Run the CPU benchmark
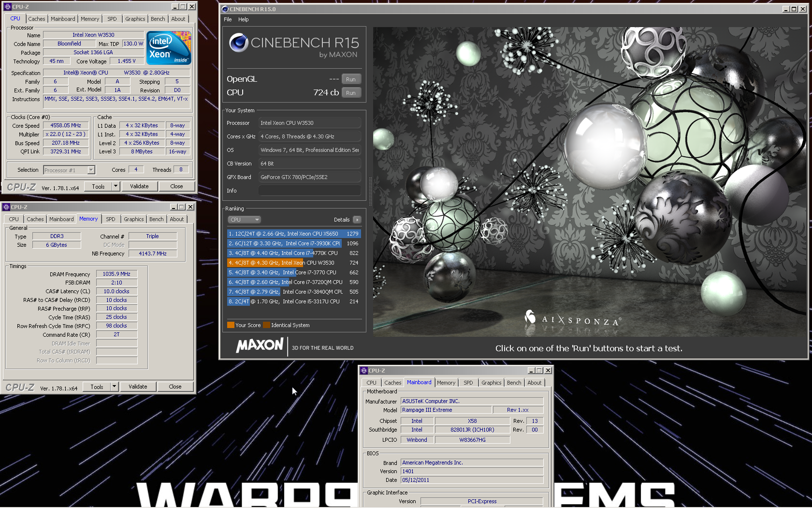This screenshot has width=812, height=508. [x=351, y=93]
